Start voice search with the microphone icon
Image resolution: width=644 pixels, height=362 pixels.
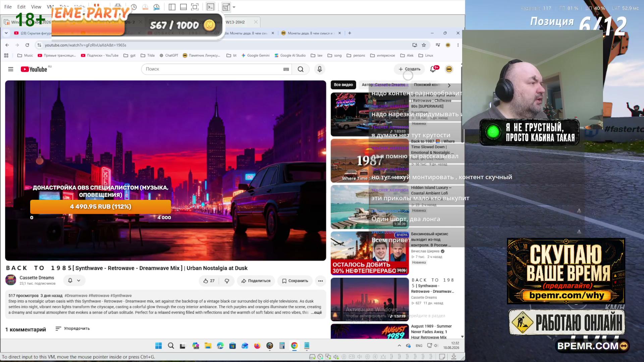point(320,69)
